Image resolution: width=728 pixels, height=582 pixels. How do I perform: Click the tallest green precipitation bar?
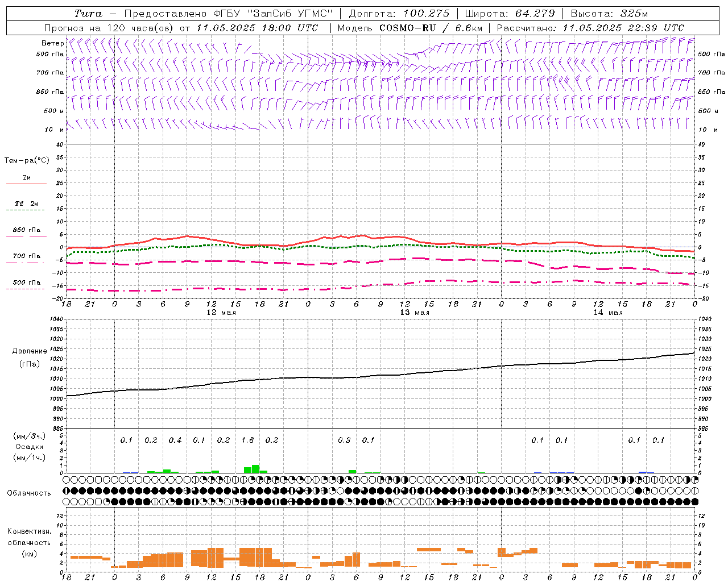[255, 469]
